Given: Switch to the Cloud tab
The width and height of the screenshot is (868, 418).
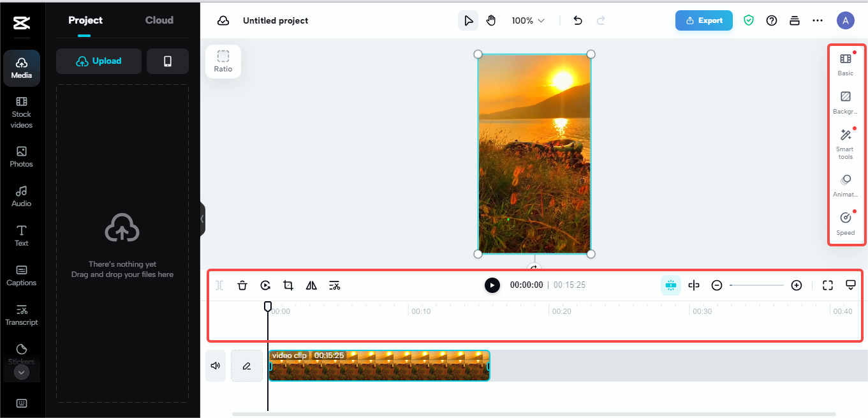Looking at the screenshot, I should pyautogui.click(x=159, y=20).
